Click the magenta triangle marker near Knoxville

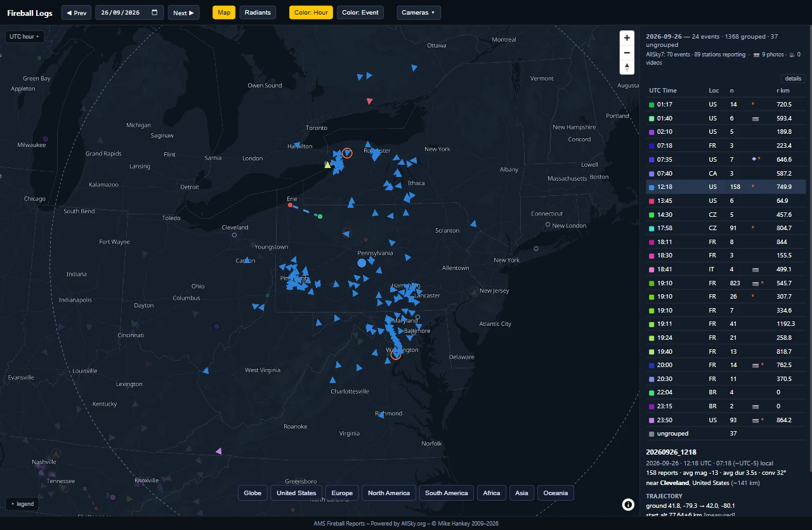(219, 451)
